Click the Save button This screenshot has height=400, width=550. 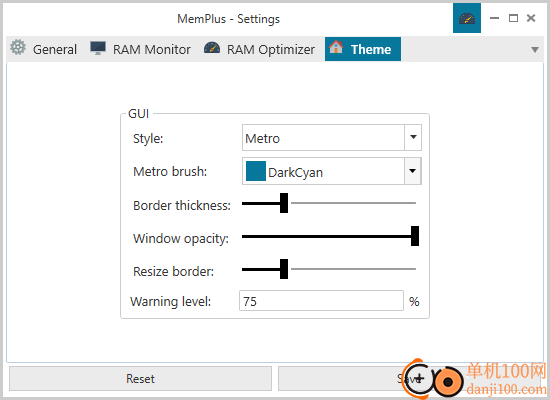point(409,379)
